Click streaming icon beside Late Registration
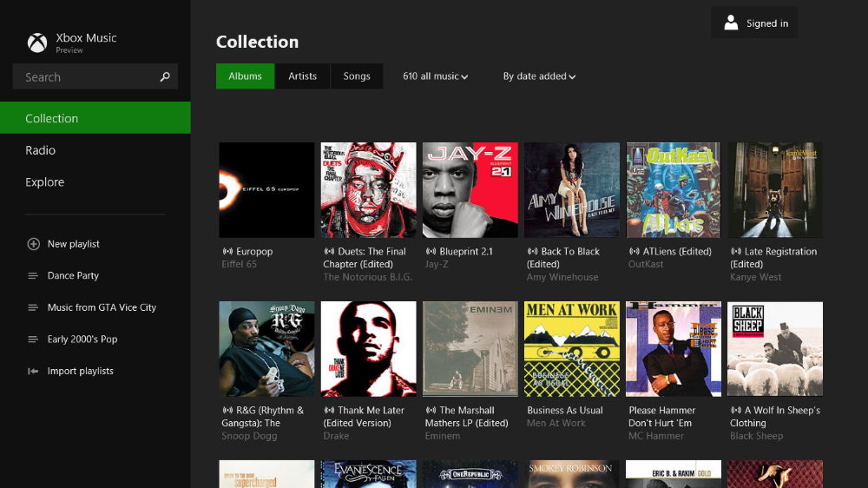868x488 pixels. coord(736,252)
